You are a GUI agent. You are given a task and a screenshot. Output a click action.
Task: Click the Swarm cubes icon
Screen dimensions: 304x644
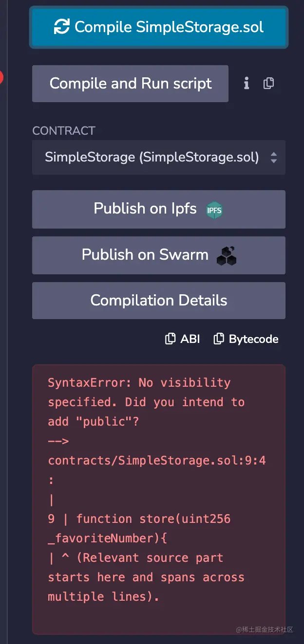tap(227, 256)
